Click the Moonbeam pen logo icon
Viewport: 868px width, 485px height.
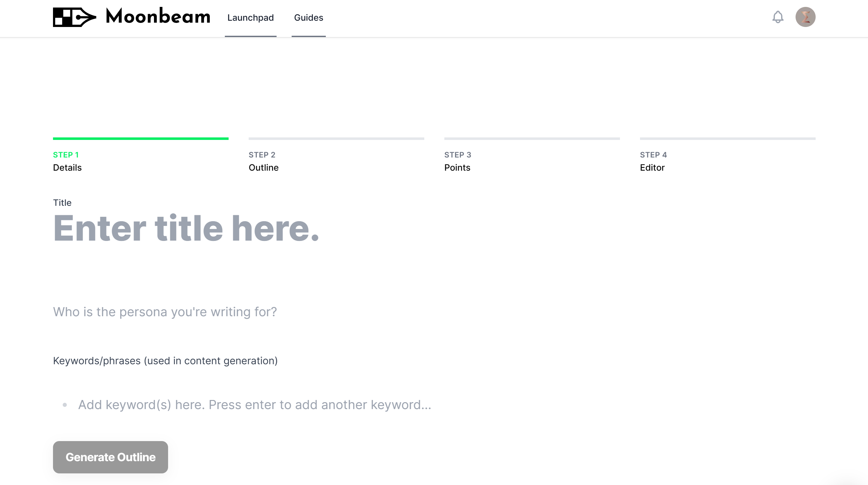pyautogui.click(x=74, y=17)
